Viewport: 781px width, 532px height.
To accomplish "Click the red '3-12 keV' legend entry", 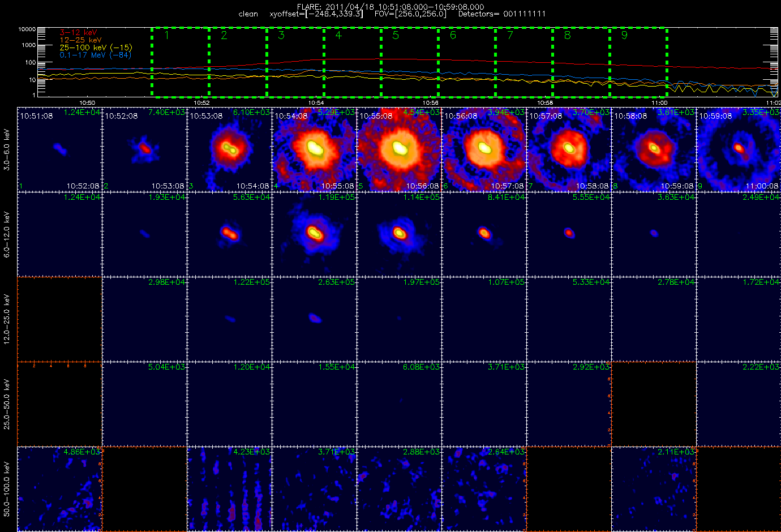I will tap(79, 33).
